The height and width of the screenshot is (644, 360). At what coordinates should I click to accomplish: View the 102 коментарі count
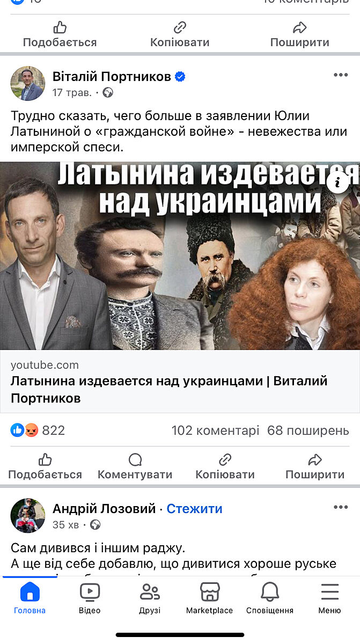click(216, 430)
